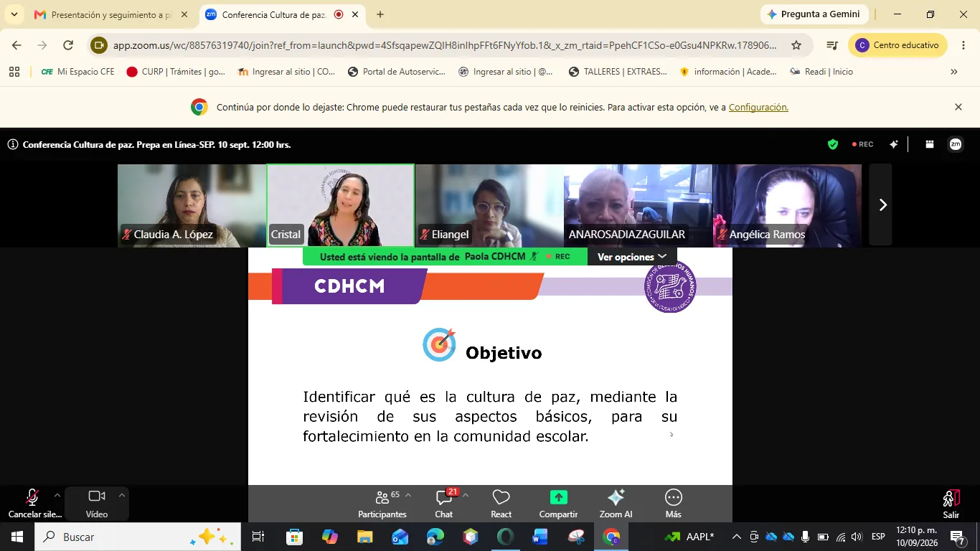Screen dimensions: 980x551
Task: Open the Más options menu
Action: [673, 504]
